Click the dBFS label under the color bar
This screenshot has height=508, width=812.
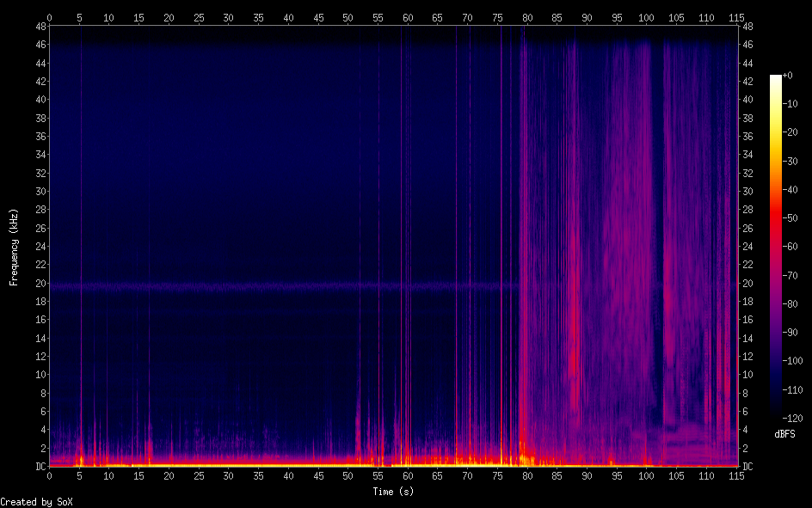coord(784,434)
